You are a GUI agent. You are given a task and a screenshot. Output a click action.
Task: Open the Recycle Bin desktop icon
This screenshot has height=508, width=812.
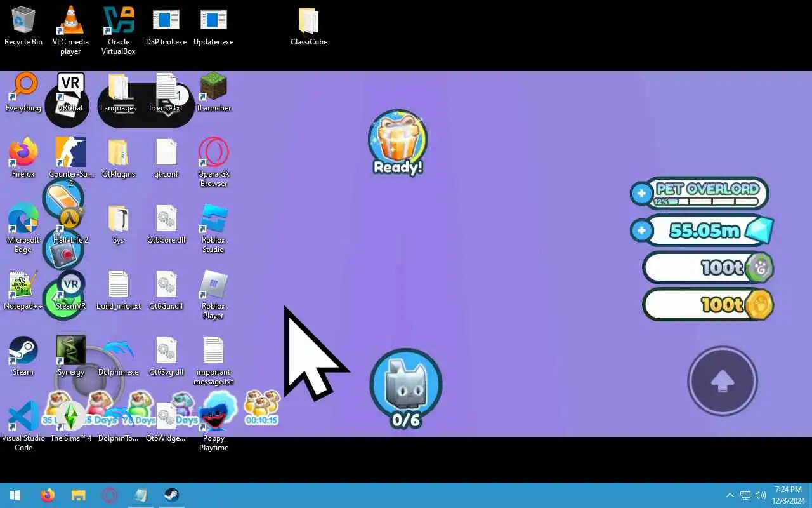[x=23, y=27]
